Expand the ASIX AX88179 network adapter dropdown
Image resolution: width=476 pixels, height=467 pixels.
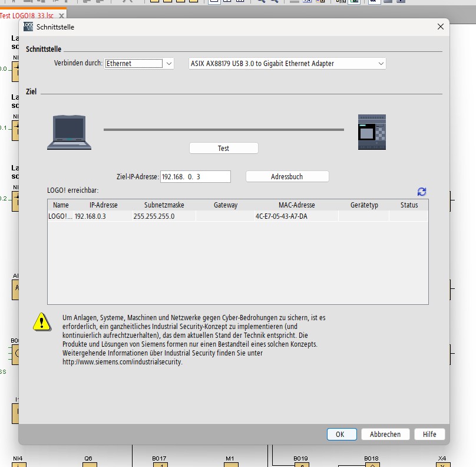pos(287,64)
